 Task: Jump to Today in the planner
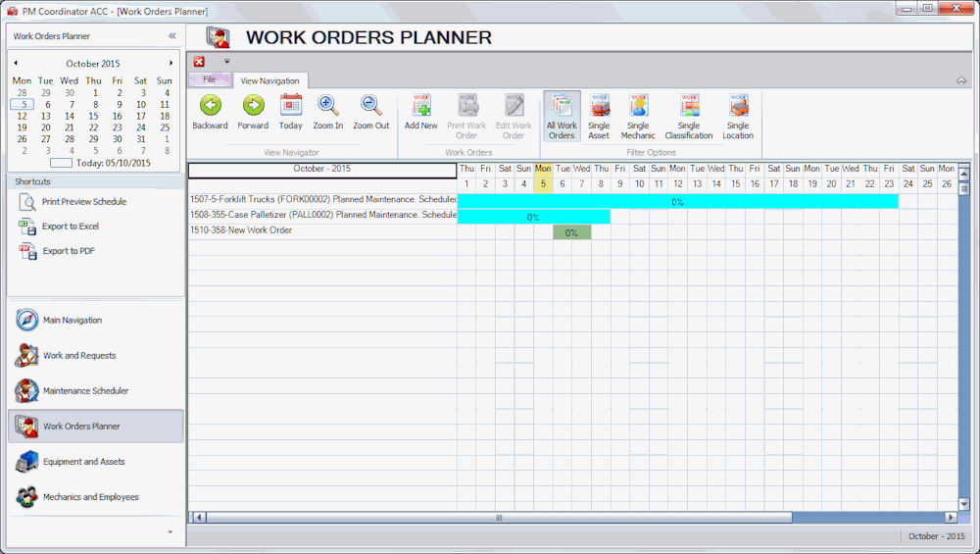click(291, 106)
